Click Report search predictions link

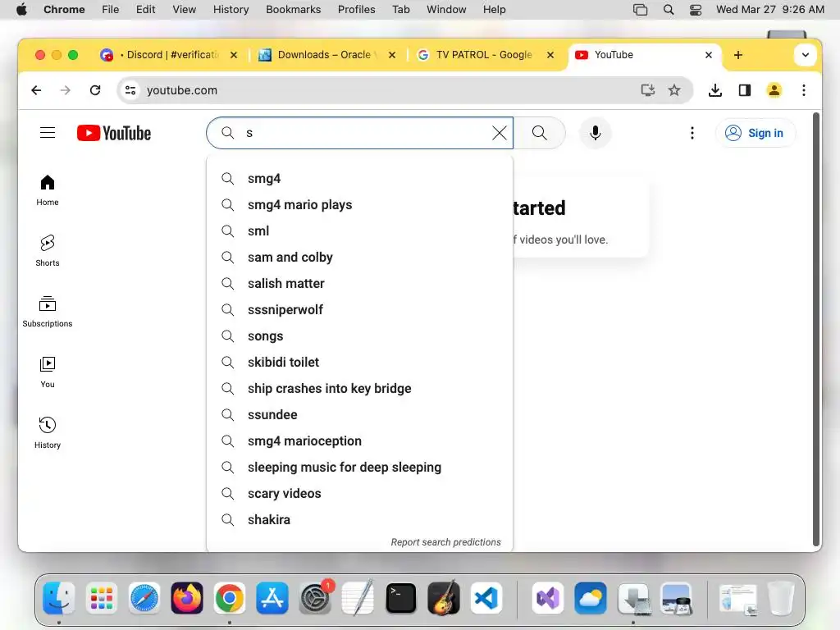(445, 542)
